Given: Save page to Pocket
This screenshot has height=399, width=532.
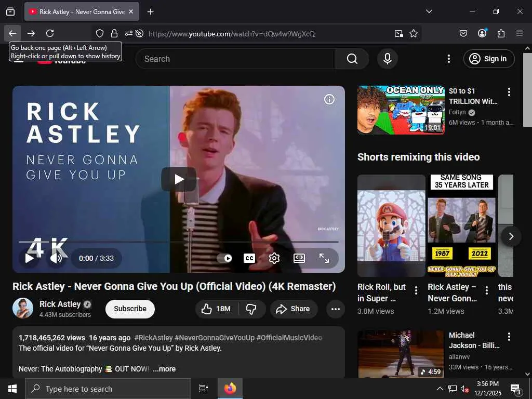Looking at the screenshot, I should [x=463, y=33].
